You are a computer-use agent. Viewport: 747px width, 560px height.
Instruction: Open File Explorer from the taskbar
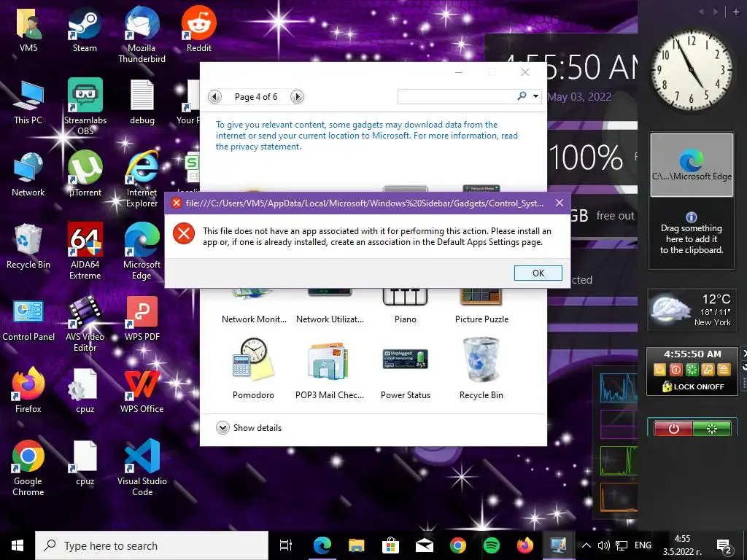[356, 545]
